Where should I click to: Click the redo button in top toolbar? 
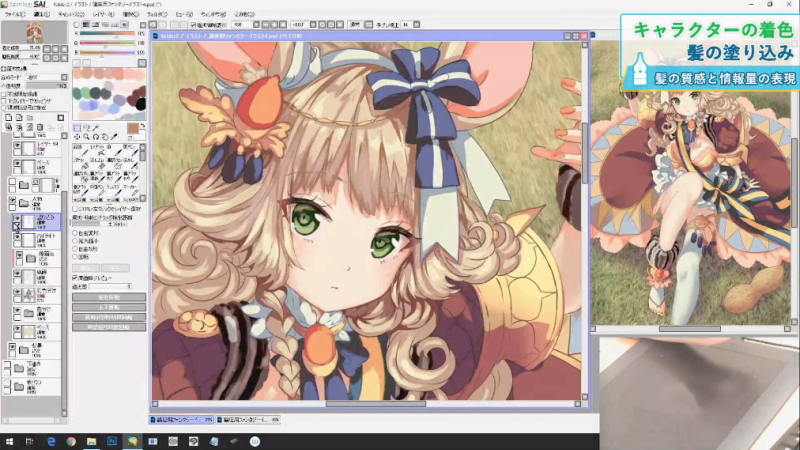tap(163, 24)
